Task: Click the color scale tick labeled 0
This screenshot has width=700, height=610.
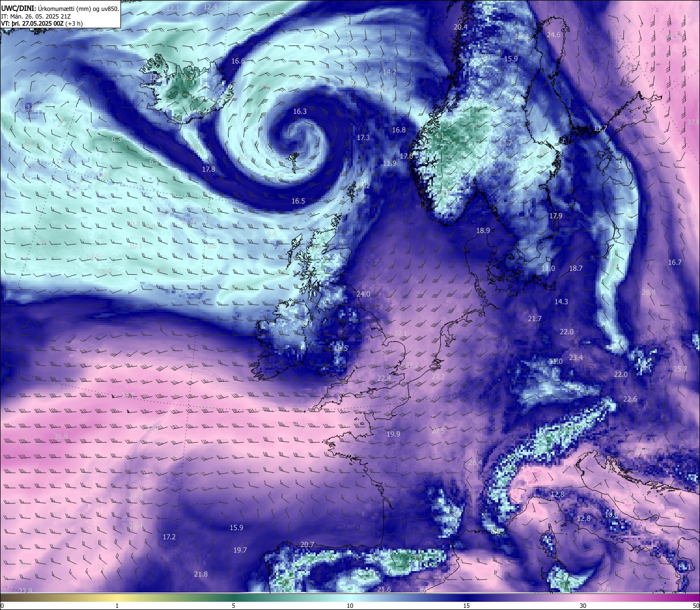Action: [x=2, y=606]
